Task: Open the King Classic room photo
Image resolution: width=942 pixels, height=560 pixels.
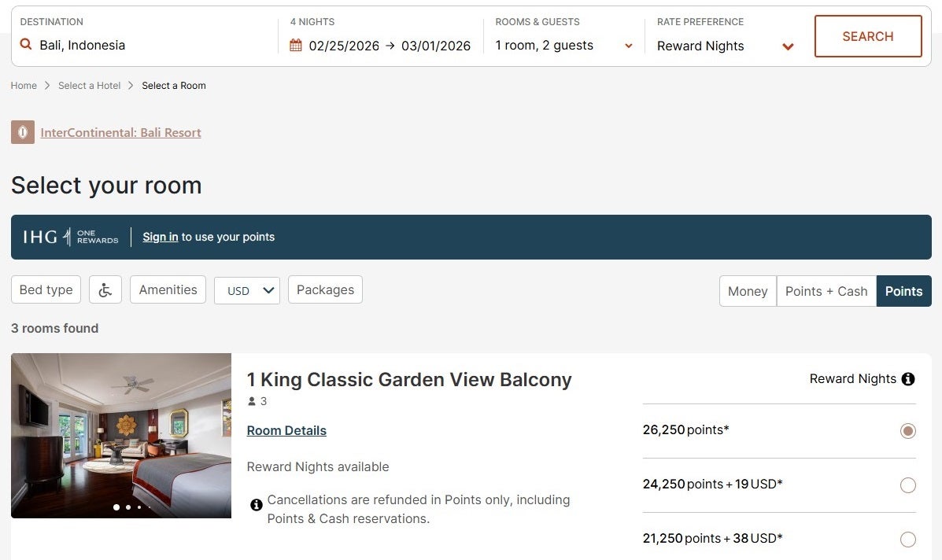Action: [x=120, y=436]
